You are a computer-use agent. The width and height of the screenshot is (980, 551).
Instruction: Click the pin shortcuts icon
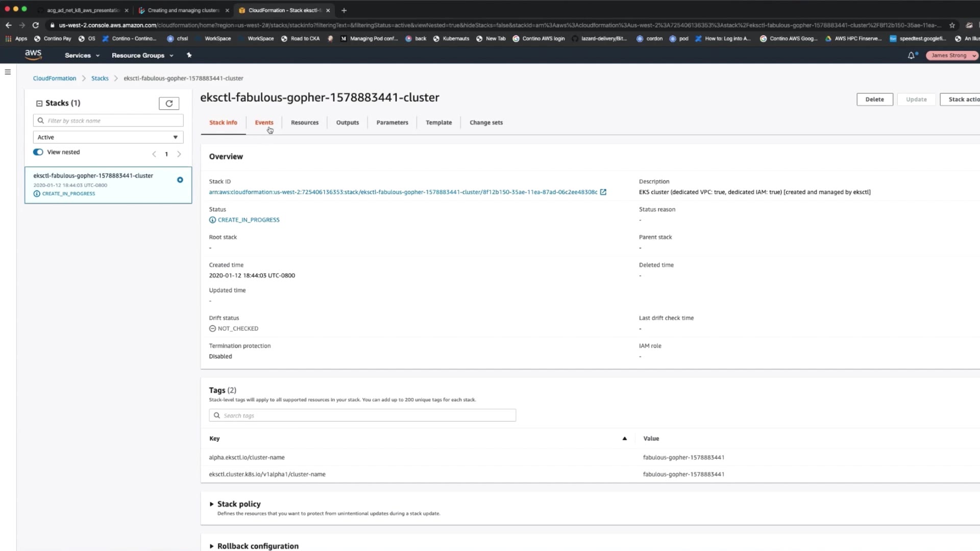pyautogui.click(x=189, y=55)
